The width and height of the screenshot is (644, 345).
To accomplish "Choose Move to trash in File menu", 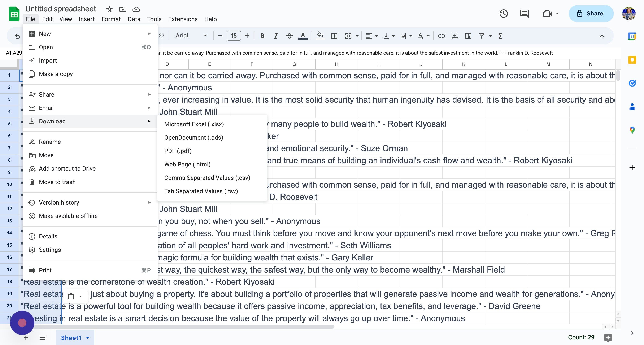I will [90, 182].
